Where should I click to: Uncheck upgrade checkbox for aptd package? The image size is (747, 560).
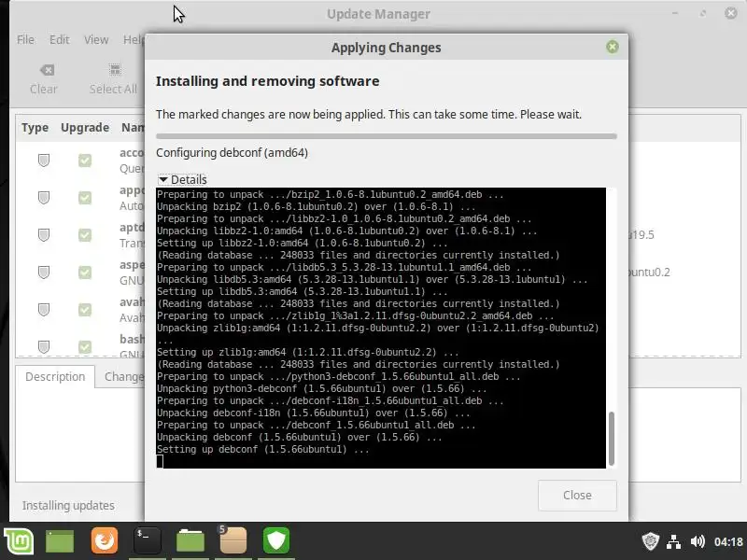[x=85, y=235]
